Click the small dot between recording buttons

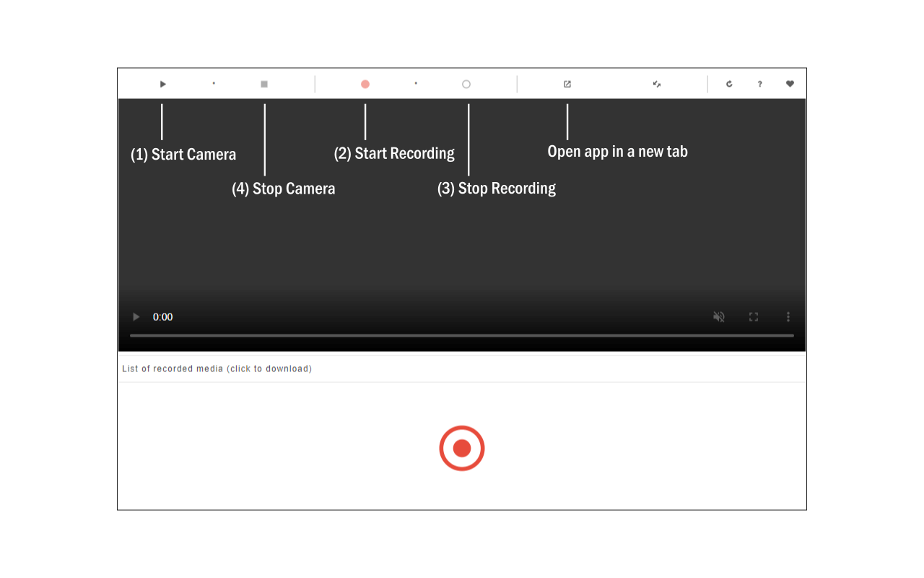coord(416,84)
